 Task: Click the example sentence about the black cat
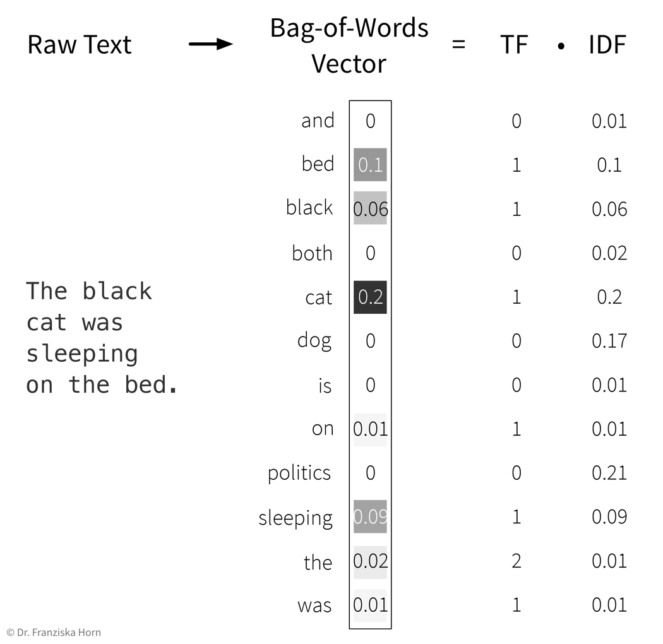tap(101, 338)
